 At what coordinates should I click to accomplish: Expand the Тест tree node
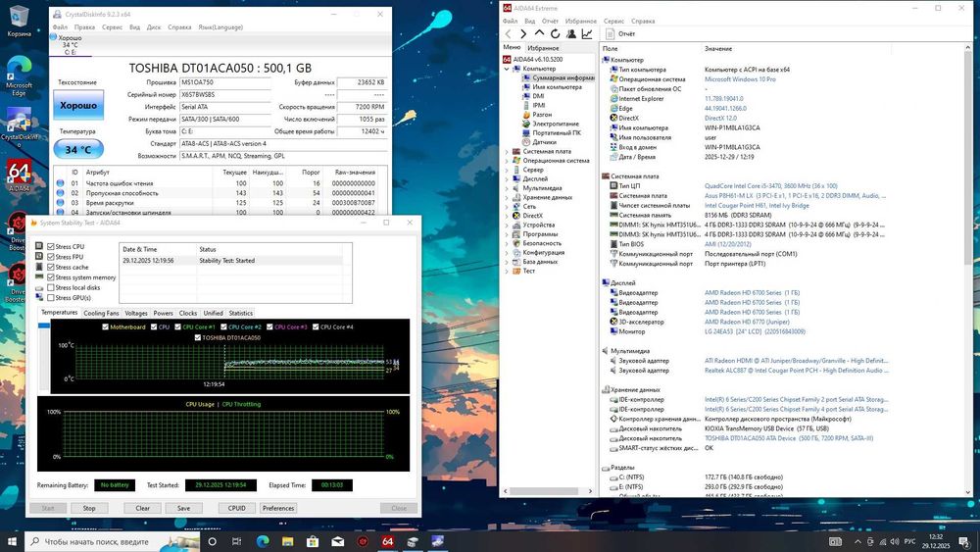507,271
